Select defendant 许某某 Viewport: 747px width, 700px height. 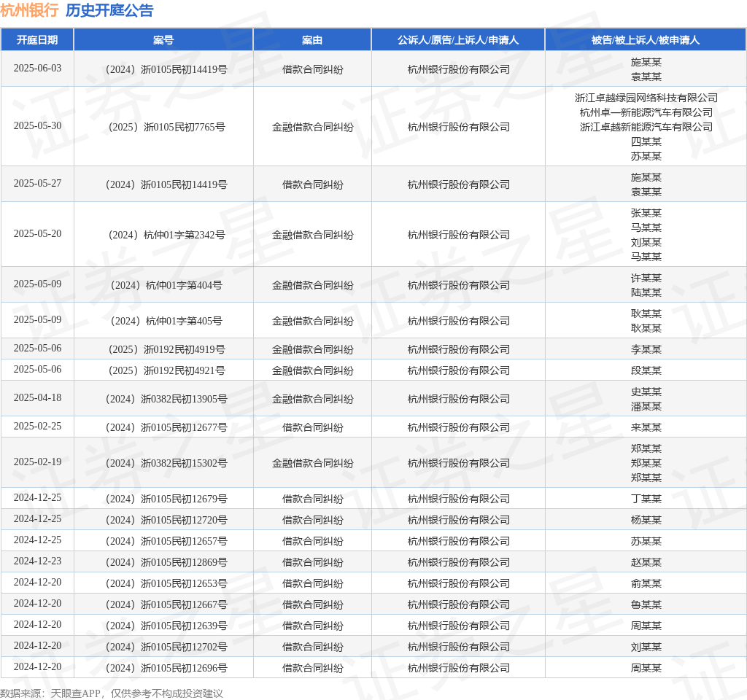tap(646, 278)
